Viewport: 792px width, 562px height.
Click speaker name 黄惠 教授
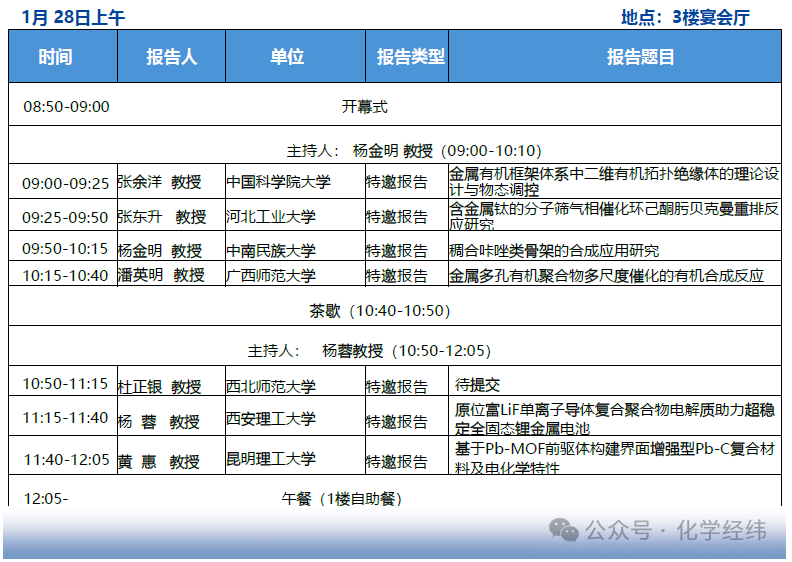click(x=159, y=462)
